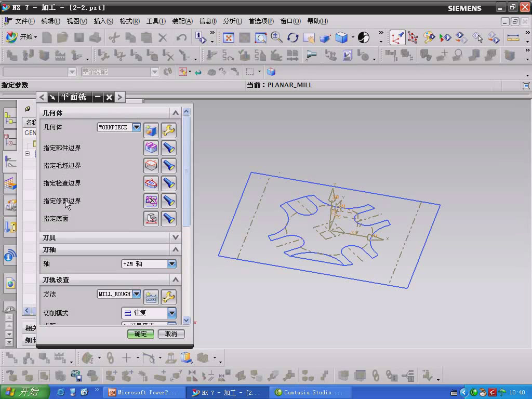Activate the Rotate view tool

[x=292, y=37]
